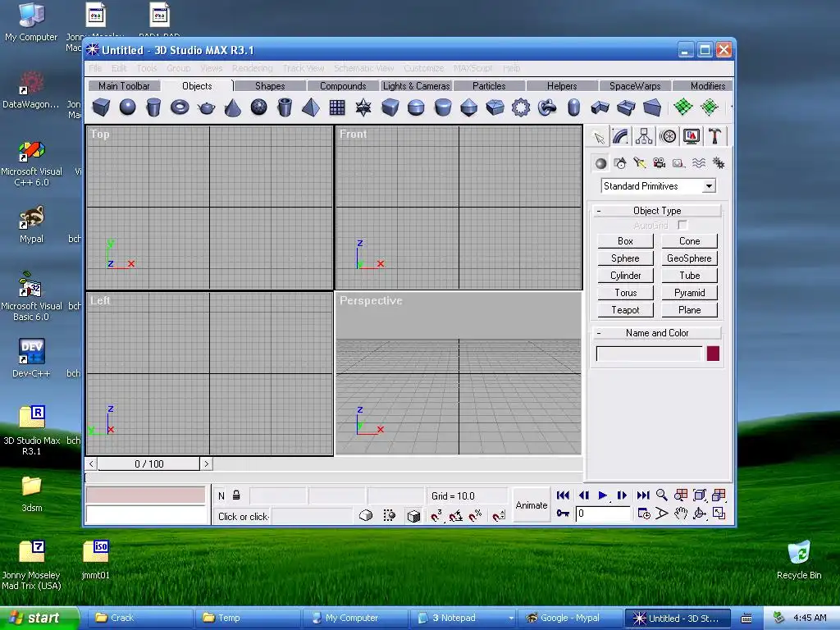Toggle the angle snap button
This screenshot has height=630, width=840.
point(456,516)
